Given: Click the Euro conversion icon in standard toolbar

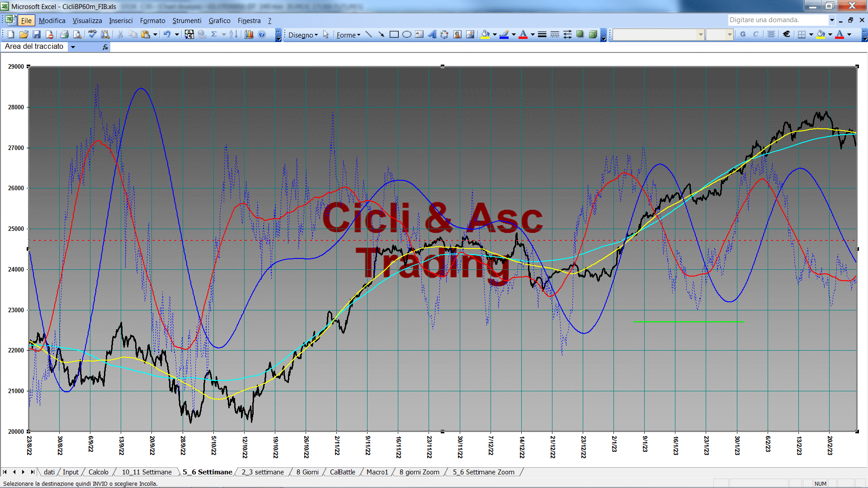Looking at the screenshot, I should click(x=189, y=34).
